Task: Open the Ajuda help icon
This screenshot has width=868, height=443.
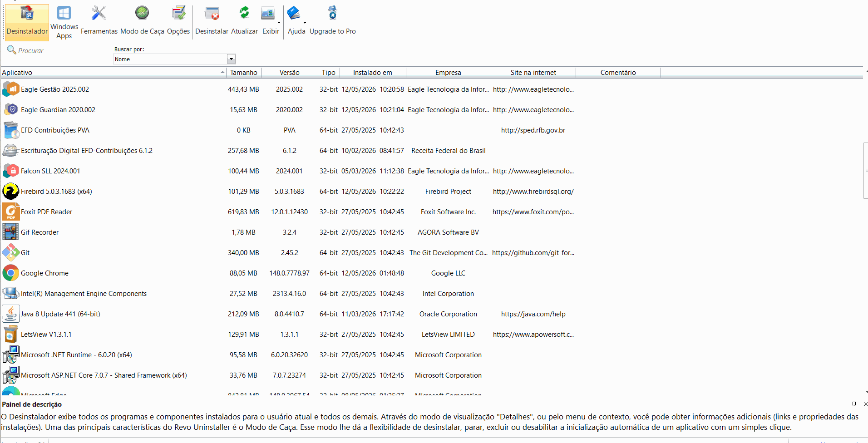Action: [294, 13]
